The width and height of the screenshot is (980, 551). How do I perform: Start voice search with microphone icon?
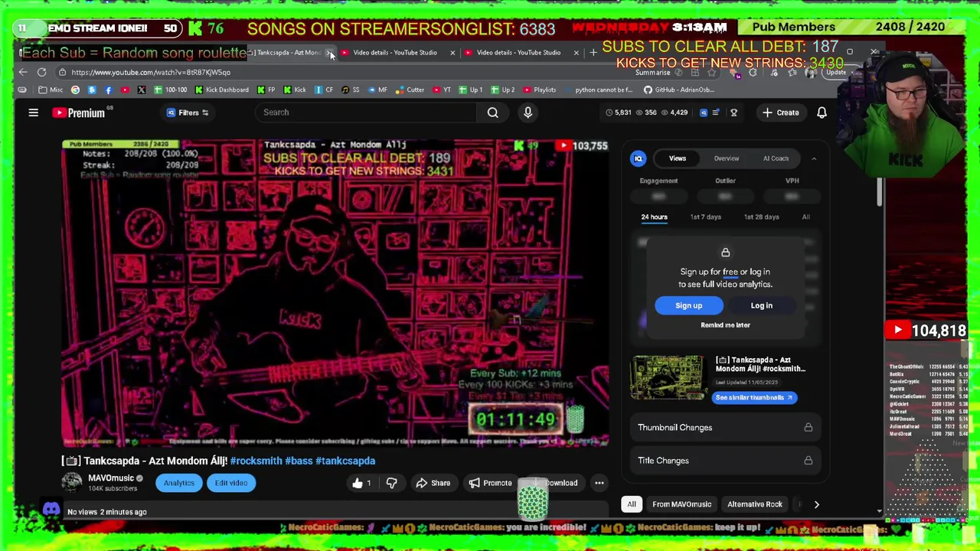pos(528,112)
